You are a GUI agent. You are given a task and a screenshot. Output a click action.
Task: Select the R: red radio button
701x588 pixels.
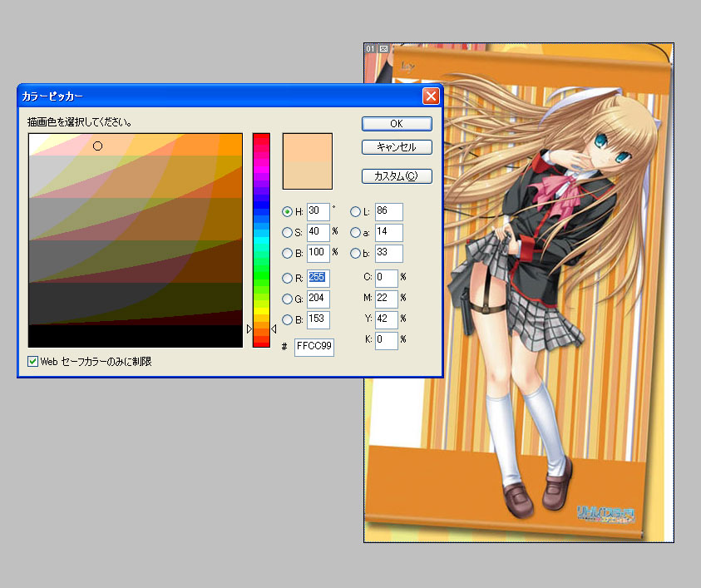click(x=287, y=278)
